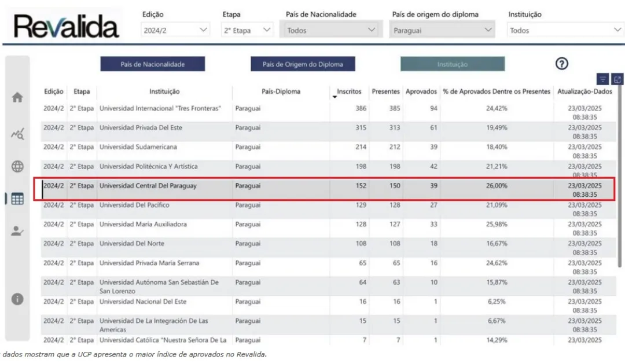Select Universidad Central Del Paraguay row
This screenshot has height=364, width=625.
329,190
